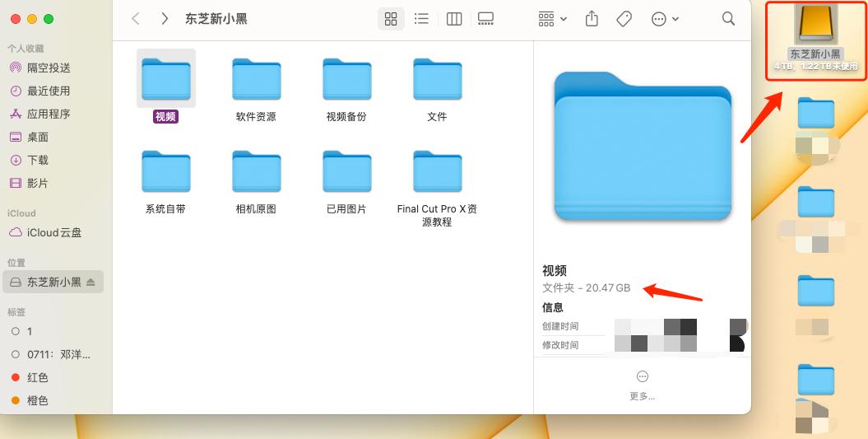
Task: Eject the 东芝新小黑 drive
Action: [91, 283]
